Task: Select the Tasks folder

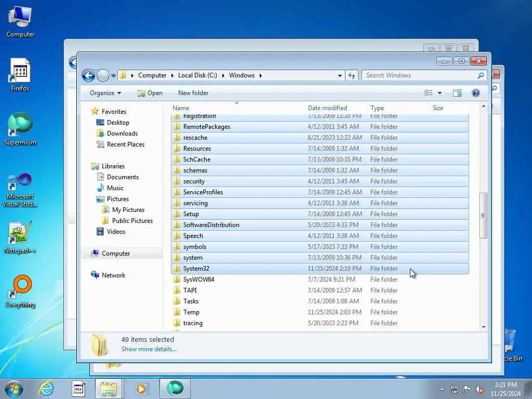Action: [x=320, y=301]
